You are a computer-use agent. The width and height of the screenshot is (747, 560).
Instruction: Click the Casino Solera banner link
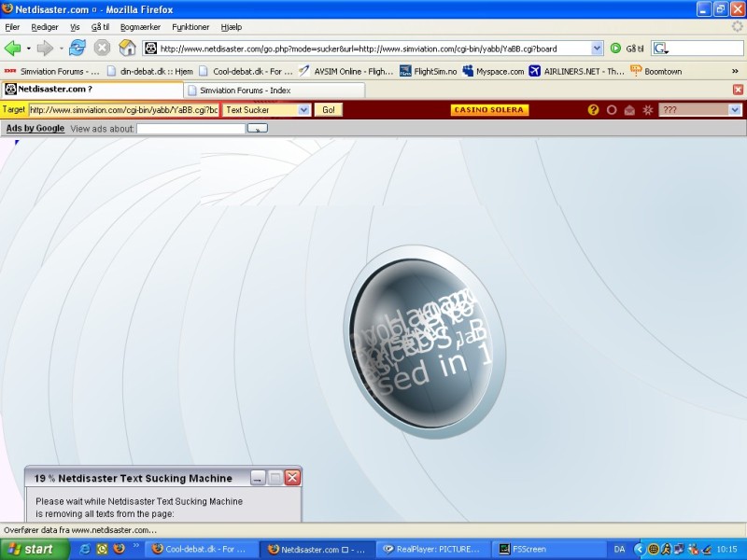[489, 110]
